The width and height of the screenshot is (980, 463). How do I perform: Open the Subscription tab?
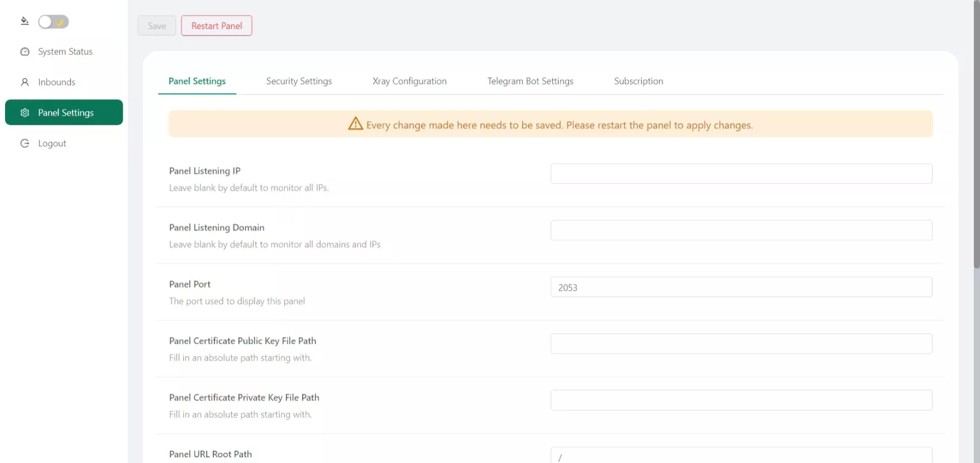(639, 81)
